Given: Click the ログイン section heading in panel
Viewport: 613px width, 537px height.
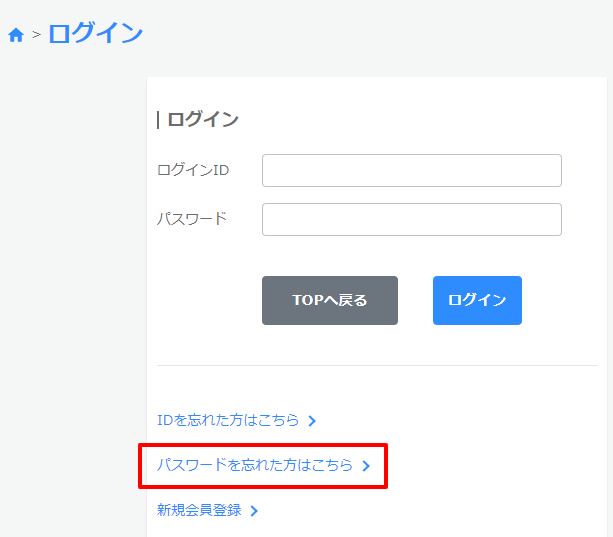Looking at the screenshot, I should pyautogui.click(x=203, y=120).
